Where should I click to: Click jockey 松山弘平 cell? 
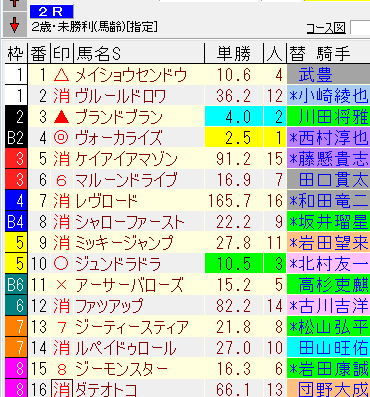328,327
